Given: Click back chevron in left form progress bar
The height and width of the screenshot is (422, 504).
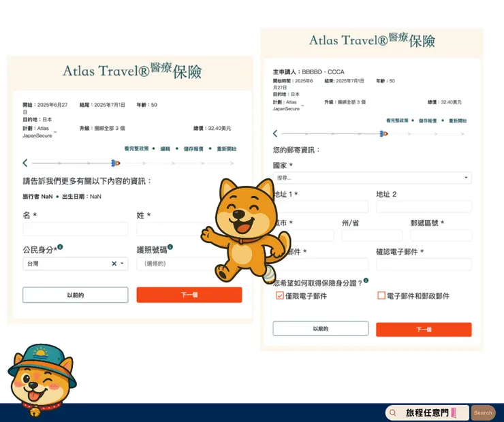Looking at the screenshot, I should pyautogui.click(x=25, y=163).
